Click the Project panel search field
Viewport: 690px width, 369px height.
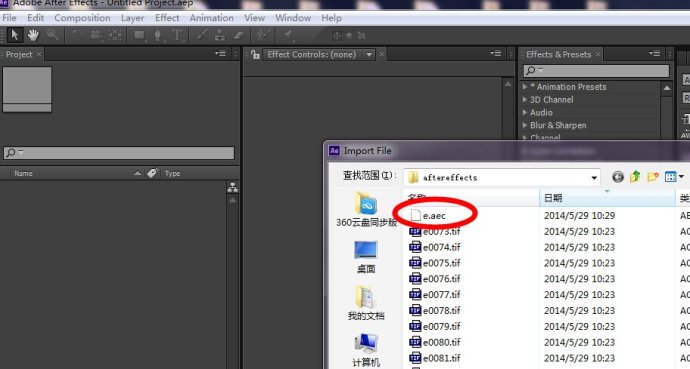pos(119,153)
